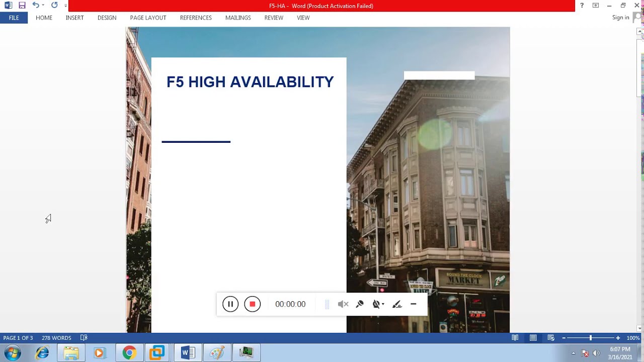This screenshot has height=362, width=644.
Task: Click the vertical scrollbar down arrow
Action: point(640,329)
